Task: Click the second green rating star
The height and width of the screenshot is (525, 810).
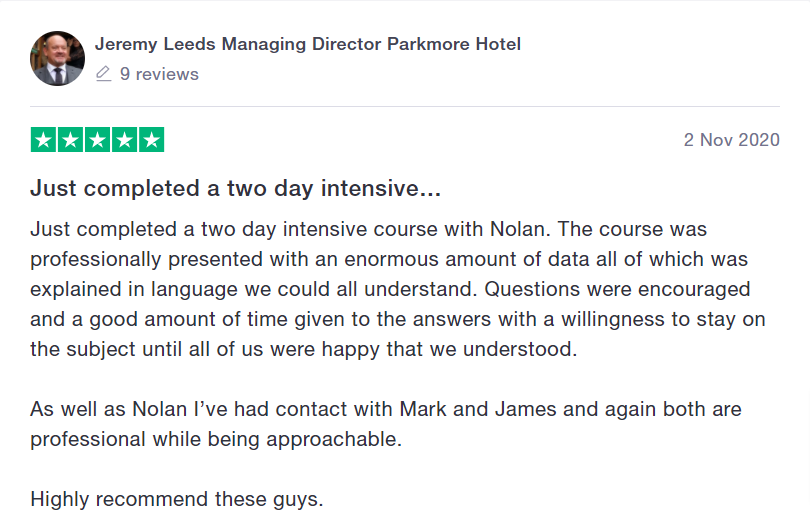Action: pos(70,140)
